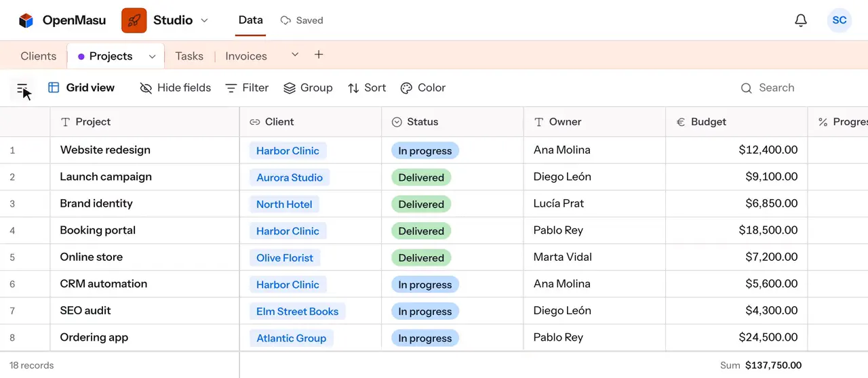Image resolution: width=868 pixels, height=378 pixels.
Task: Click Delivered status for Online store
Action: click(421, 257)
